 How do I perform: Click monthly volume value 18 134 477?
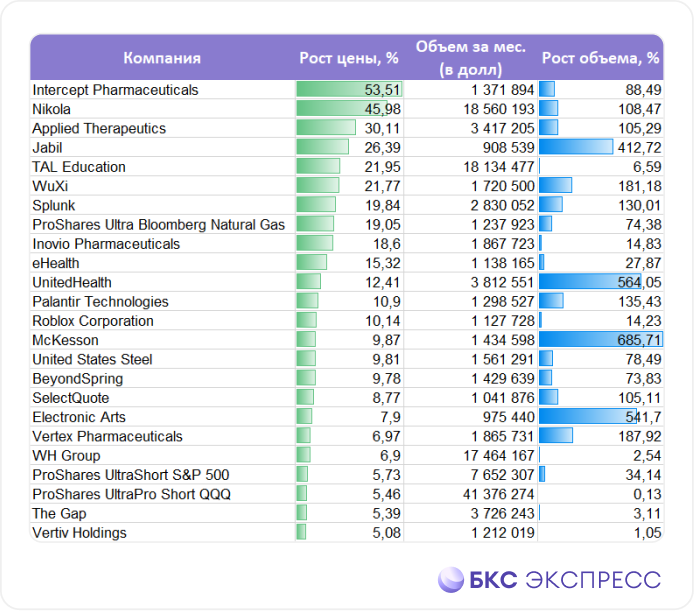point(499,167)
